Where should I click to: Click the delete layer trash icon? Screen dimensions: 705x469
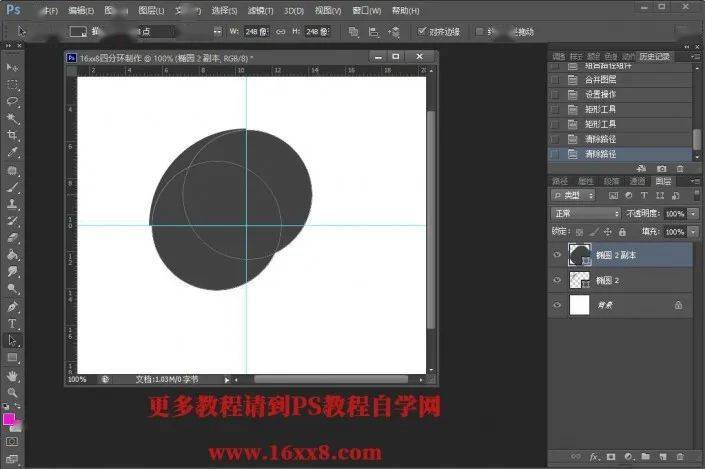[680, 456]
